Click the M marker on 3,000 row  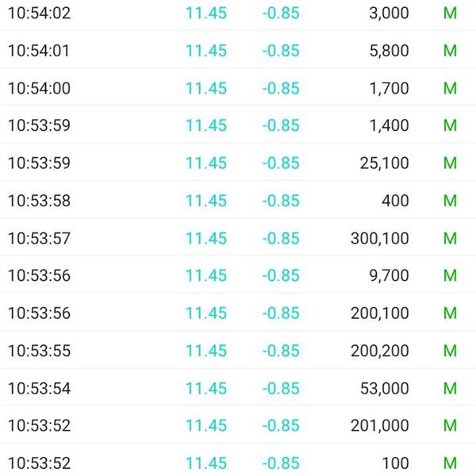tap(450, 13)
